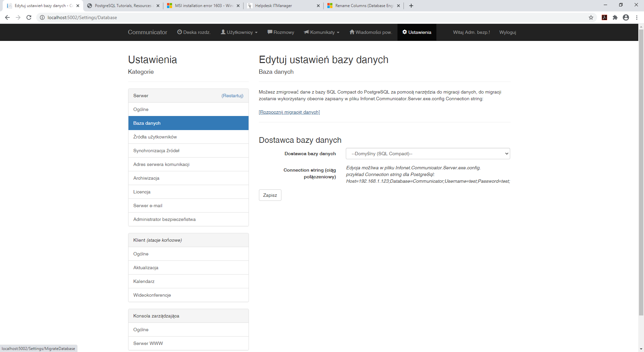Expand the Komunikaty navbar dropdown
This screenshot has height=352, width=644.
(322, 32)
